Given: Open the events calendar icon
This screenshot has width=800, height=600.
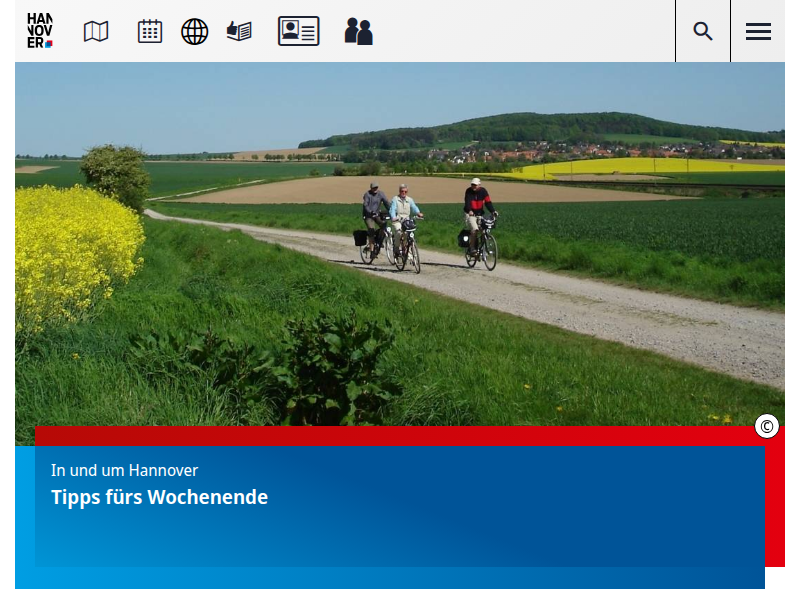Looking at the screenshot, I should [150, 31].
